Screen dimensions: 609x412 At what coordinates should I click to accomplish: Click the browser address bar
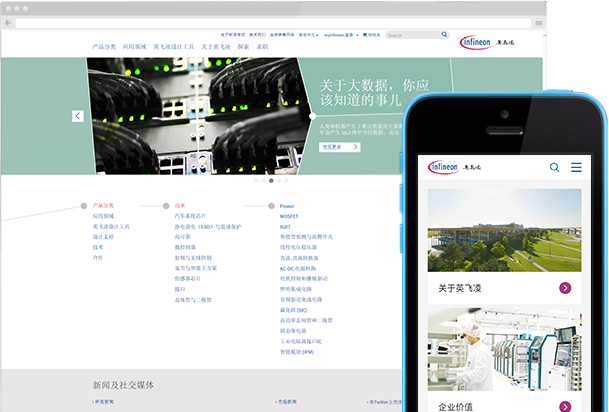[273, 23]
